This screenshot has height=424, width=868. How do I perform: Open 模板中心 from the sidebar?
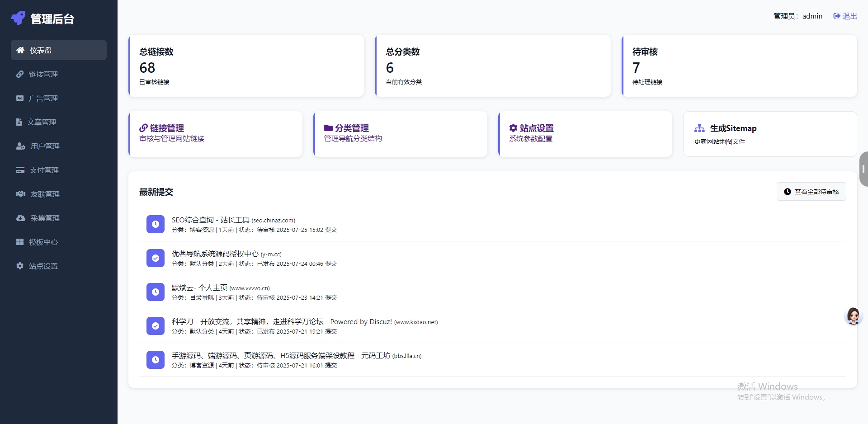point(43,242)
